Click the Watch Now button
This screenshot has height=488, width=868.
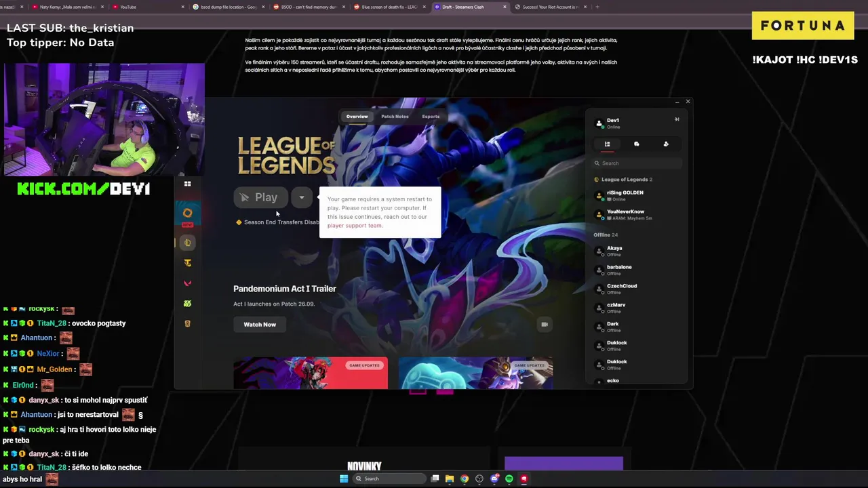click(x=260, y=325)
